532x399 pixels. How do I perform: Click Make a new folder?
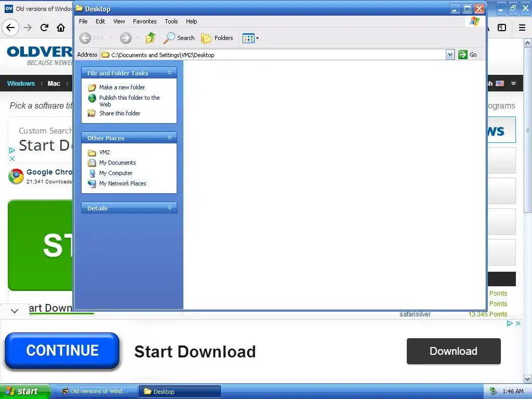(122, 87)
